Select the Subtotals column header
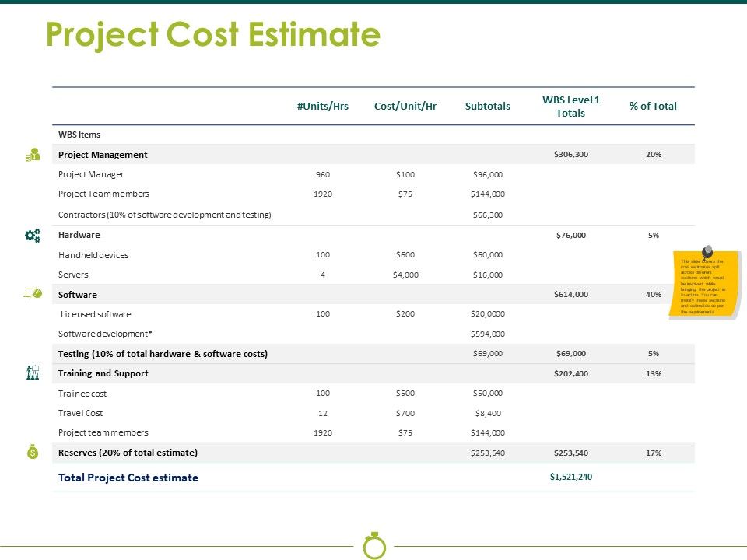Viewport: 747px width, 560px height. (487, 107)
